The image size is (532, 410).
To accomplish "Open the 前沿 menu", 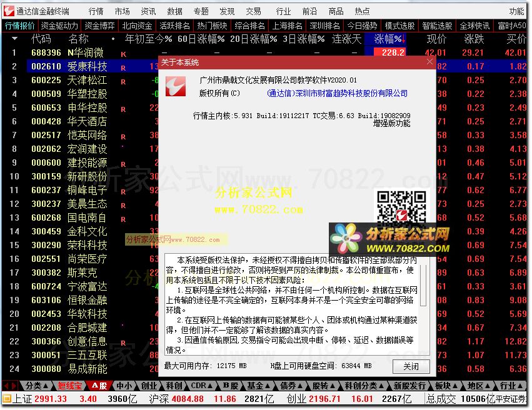I will pyautogui.click(x=309, y=11).
